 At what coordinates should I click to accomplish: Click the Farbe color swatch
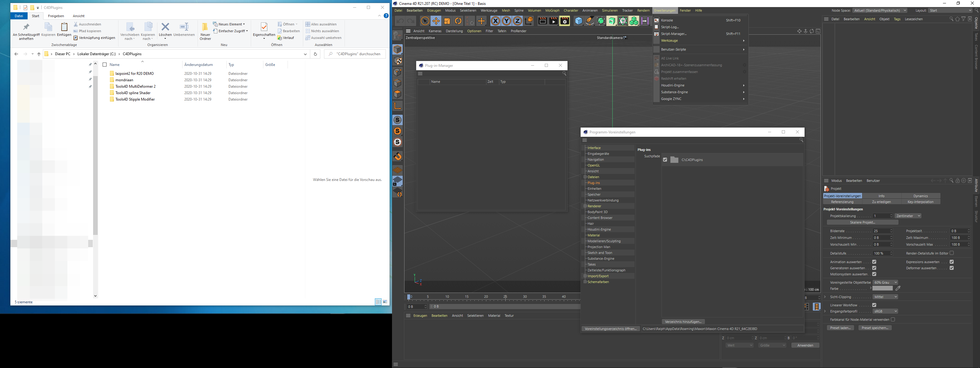click(882, 288)
